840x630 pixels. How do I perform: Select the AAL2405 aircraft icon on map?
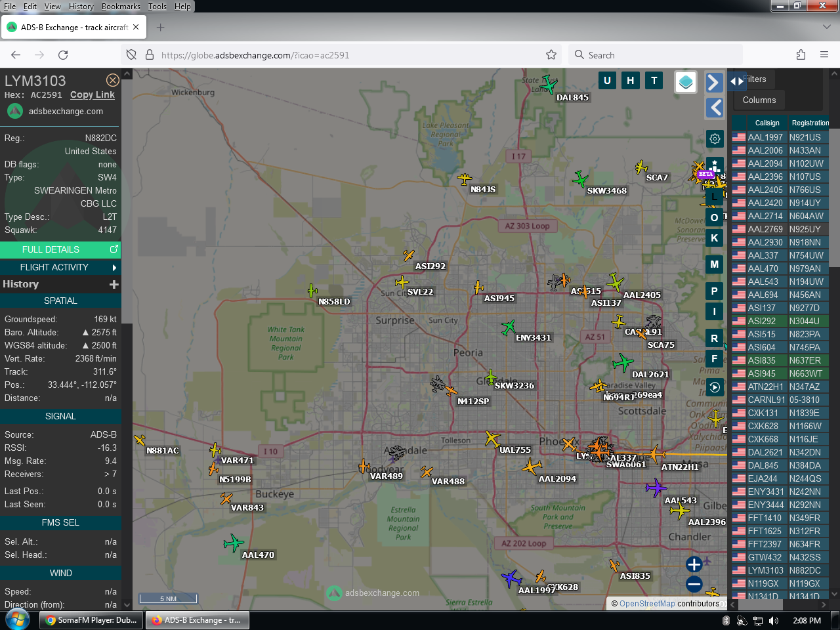point(615,282)
